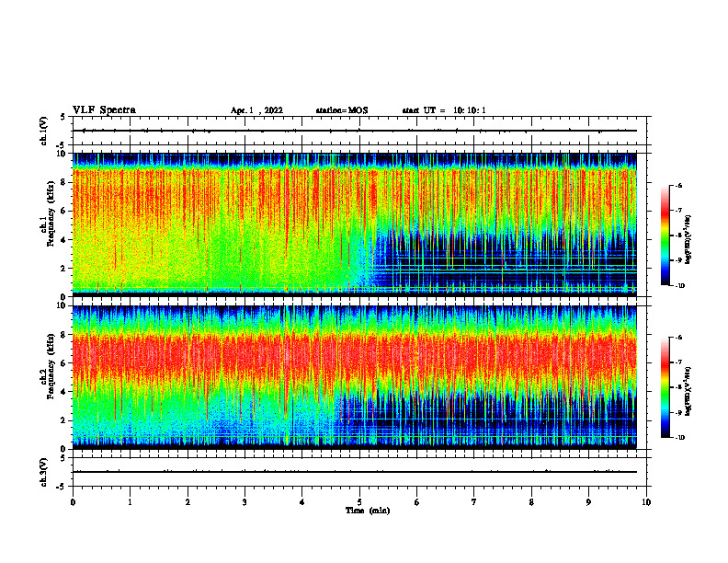Click the ch.2 PSD color scale bar
Viewport: 728px width, 563px height.
point(665,387)
